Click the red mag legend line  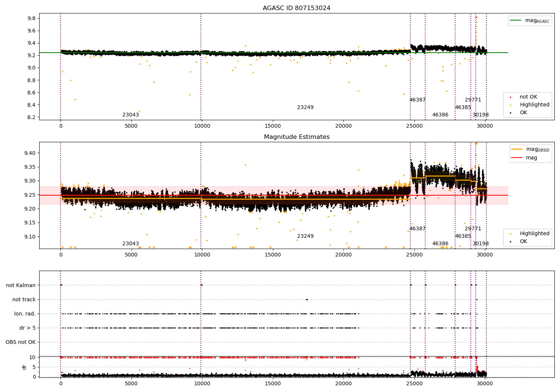point(517,158)
